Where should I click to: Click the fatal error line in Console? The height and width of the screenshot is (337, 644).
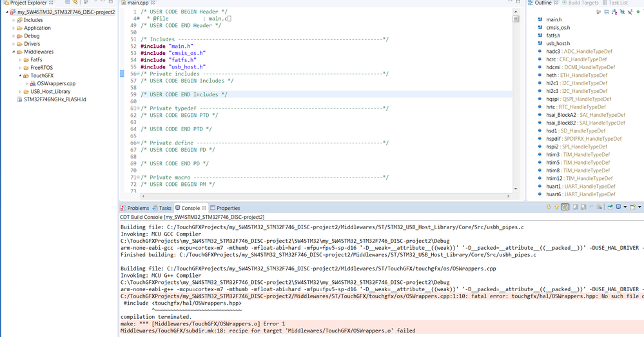[382, 296]
